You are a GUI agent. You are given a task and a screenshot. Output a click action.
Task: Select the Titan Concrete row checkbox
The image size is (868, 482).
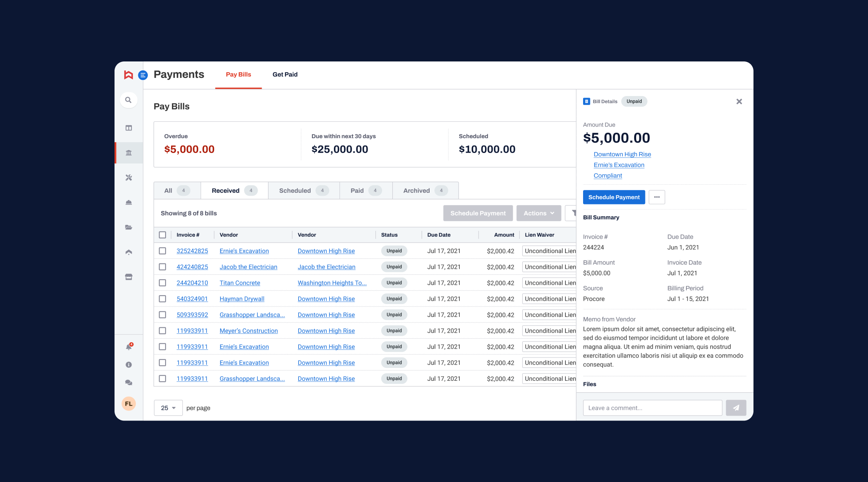click(162, 283)
